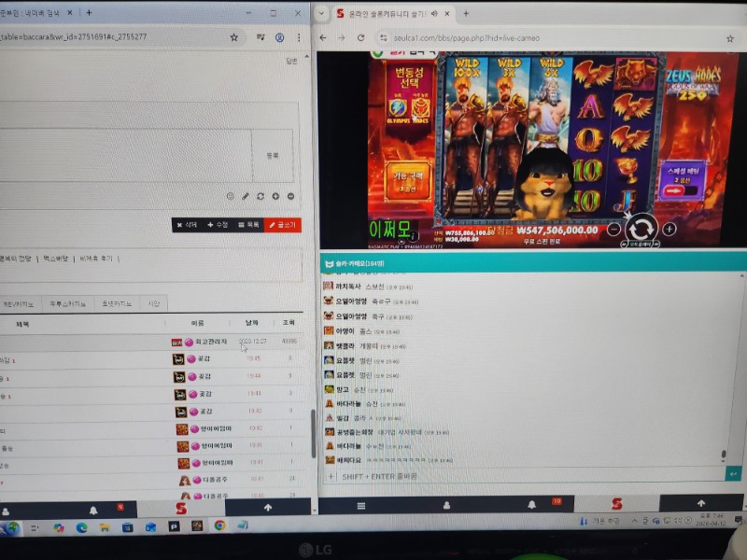Shrink the comment box with the minus circle icon
The height and width of the screenshot is (560, 747).
[x=290, y=196]
